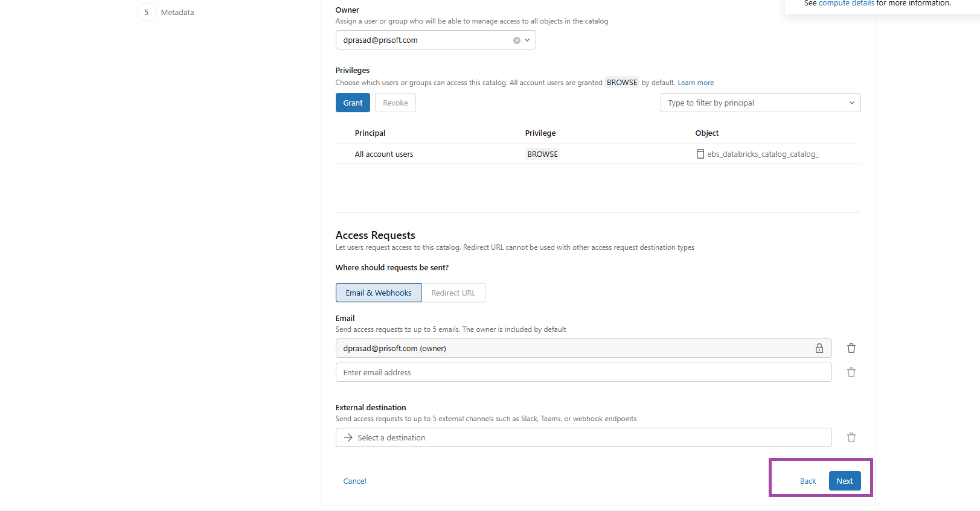Click Next to continue
Screen dimensions: 980x511
click(844, 481)
